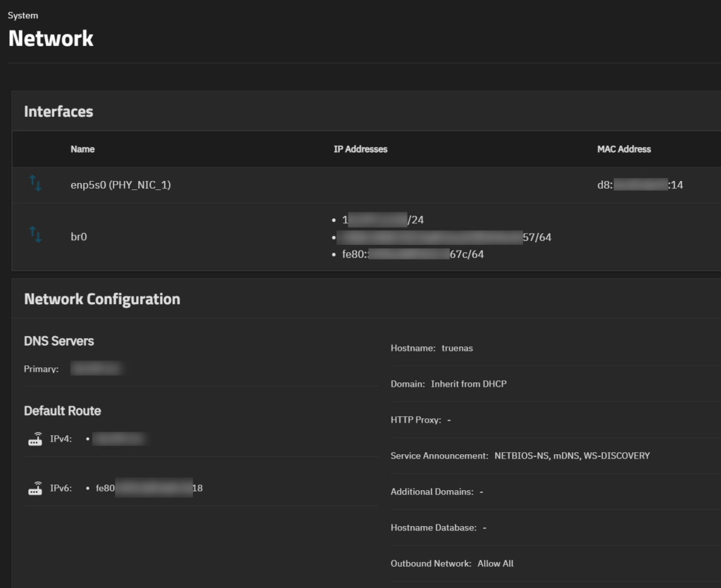Viewport: 721px width, 588px height.
Task: Click the Default Route heading
Action: (63, 411)
